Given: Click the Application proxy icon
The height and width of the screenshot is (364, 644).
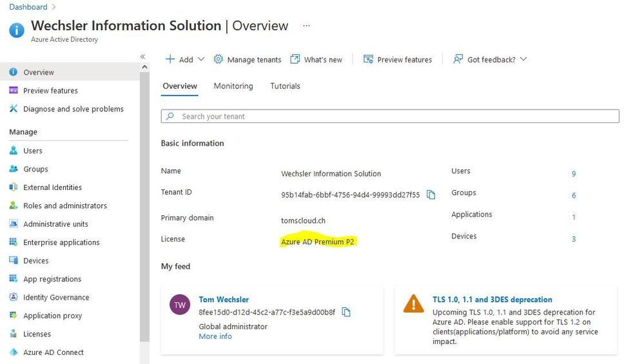Looking at the screenshot, I should click(13, 315).
